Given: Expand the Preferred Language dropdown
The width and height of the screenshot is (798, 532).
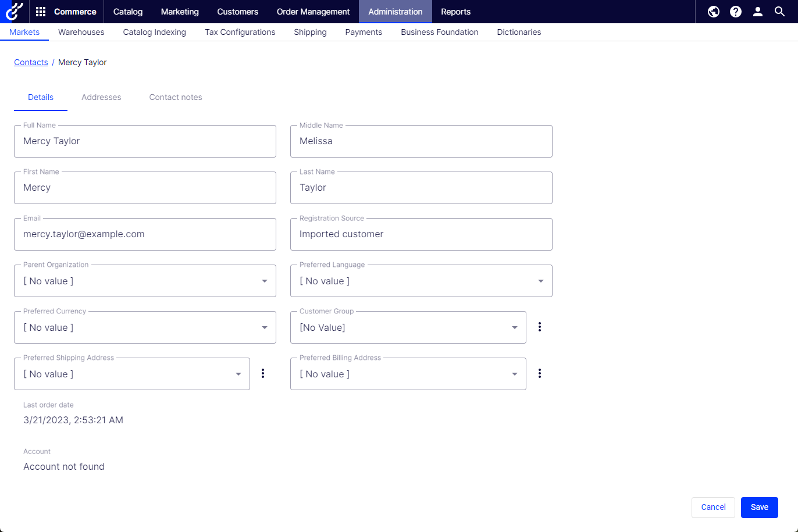Looking at the screenshot, I should point(421,281).
